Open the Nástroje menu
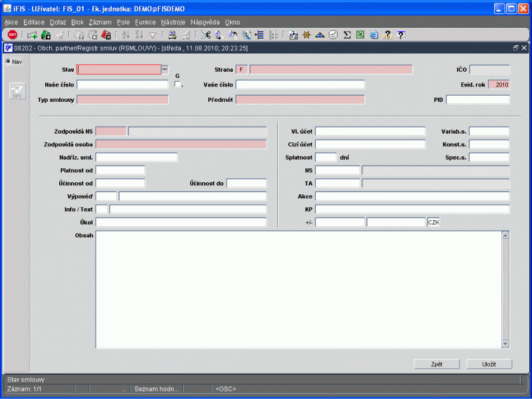 (173, 22)
